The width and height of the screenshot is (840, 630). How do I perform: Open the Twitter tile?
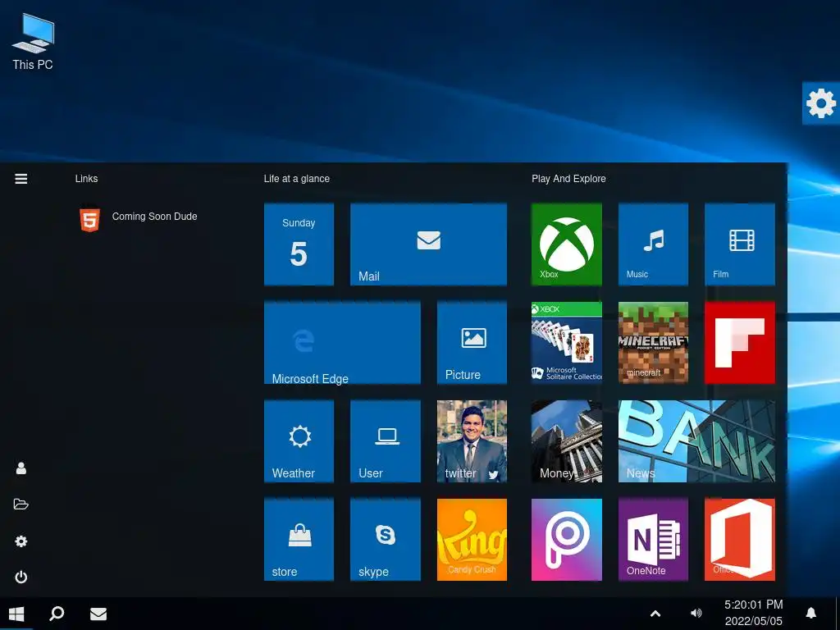click(x=472, y=441)
